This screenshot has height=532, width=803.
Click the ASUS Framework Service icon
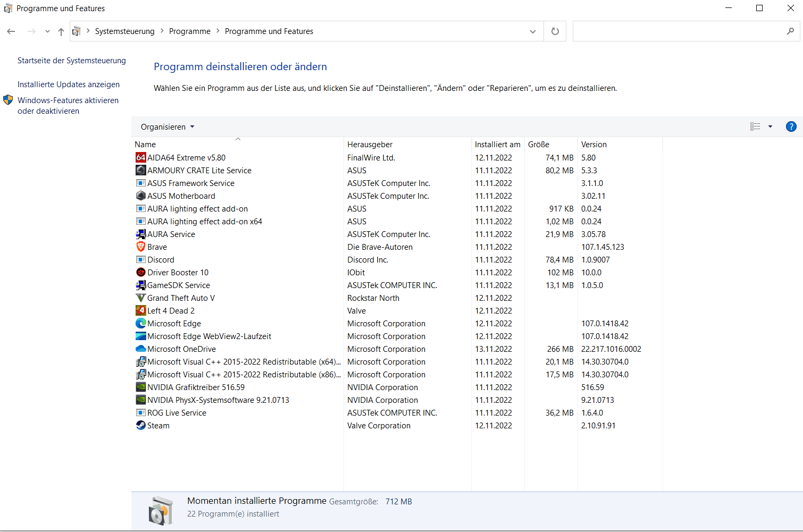[141, 183]
